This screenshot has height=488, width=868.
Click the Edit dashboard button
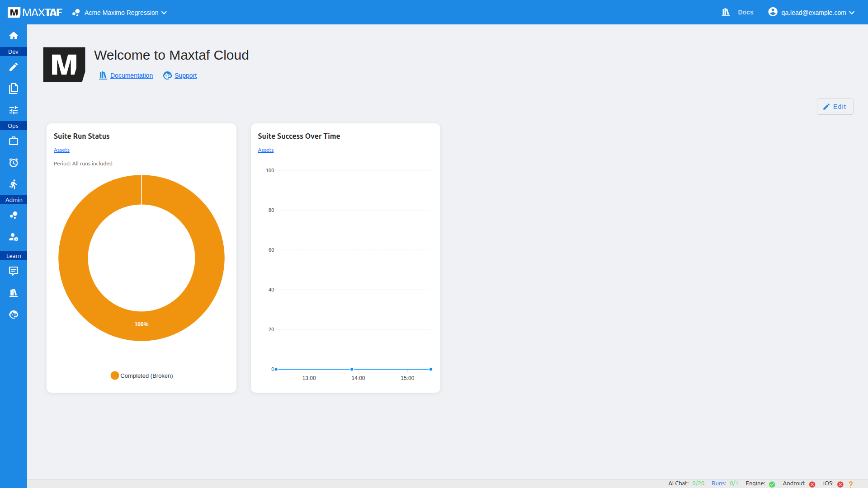point(835,107)
